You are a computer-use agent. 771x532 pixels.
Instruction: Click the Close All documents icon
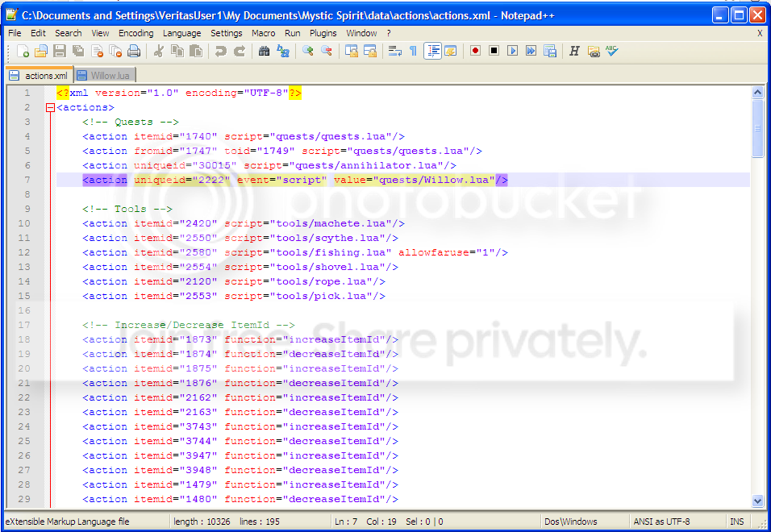coord(115,51)
